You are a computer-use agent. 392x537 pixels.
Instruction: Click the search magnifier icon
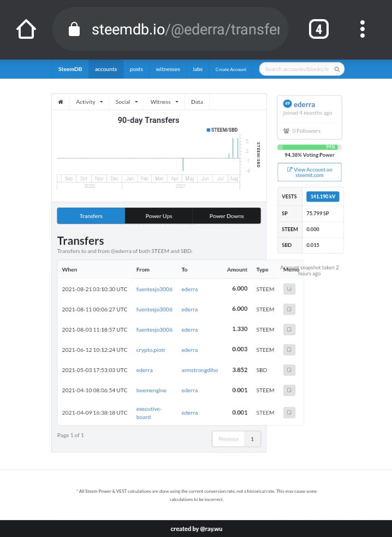coord(337,69)
